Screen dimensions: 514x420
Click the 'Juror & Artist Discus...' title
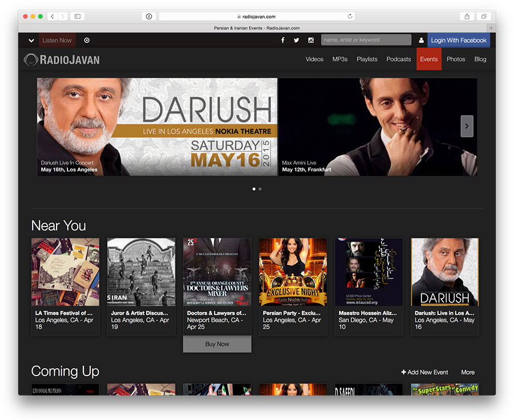click(x=139, y=313)
